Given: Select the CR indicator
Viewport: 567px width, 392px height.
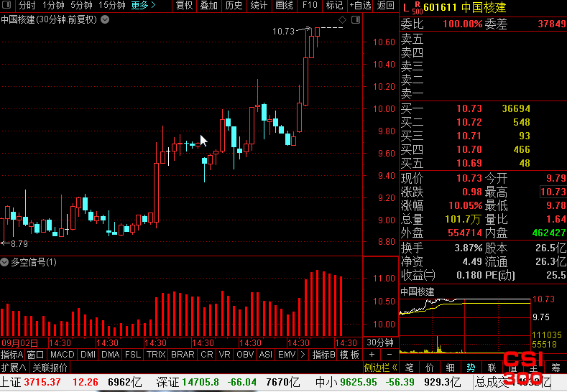Looking at the screenshot, I should point(207,355).
